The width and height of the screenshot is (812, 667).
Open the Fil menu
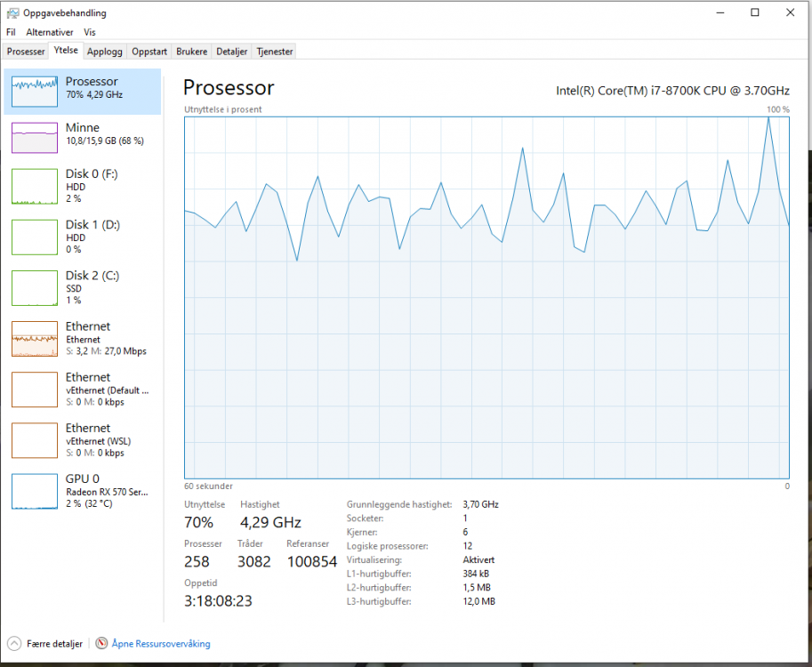coord(11,32)
